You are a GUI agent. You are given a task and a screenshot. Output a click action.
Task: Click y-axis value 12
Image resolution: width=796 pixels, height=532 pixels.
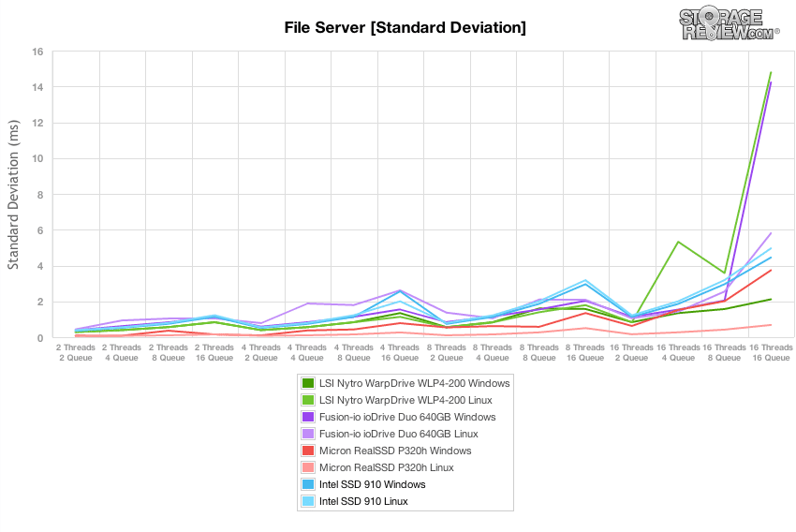tap(38, 124)
